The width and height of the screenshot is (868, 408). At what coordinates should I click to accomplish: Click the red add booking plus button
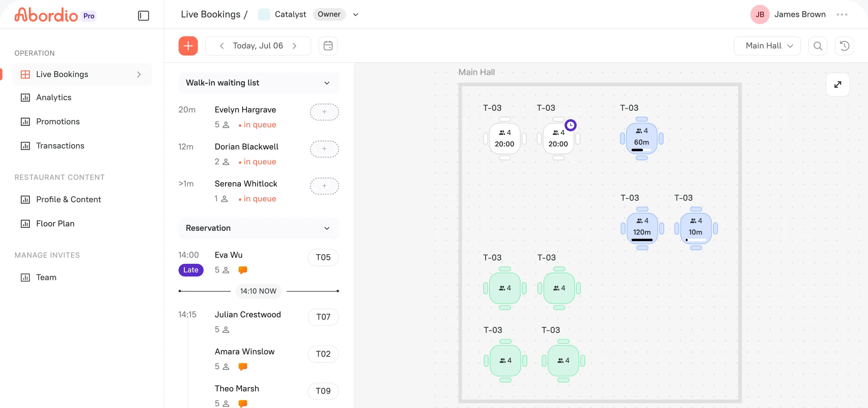click(x=188, y=46)
